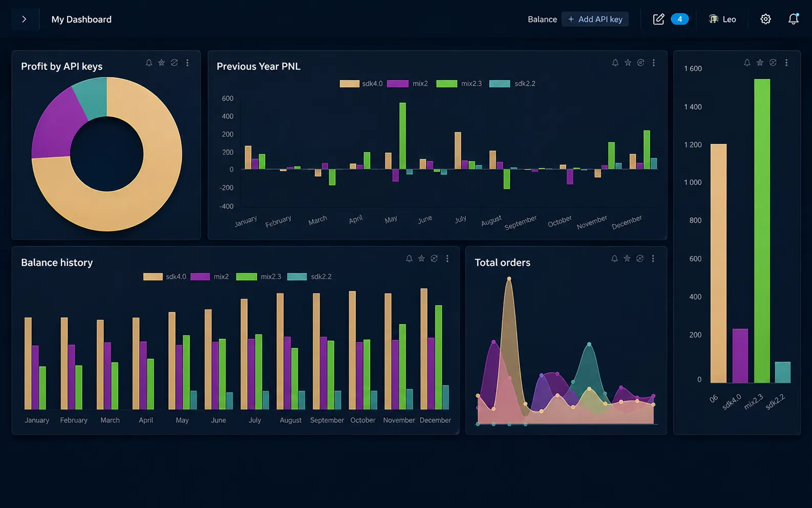
Task: Click the tall green mix2.3 bar at right
Action: (x=762, y=230)
